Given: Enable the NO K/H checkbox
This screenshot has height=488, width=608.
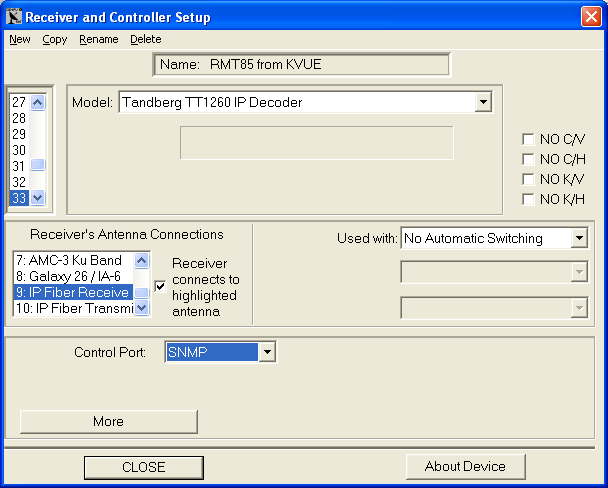Looking at the screenshot, I should pyautogui.click(x=528, y=199).
